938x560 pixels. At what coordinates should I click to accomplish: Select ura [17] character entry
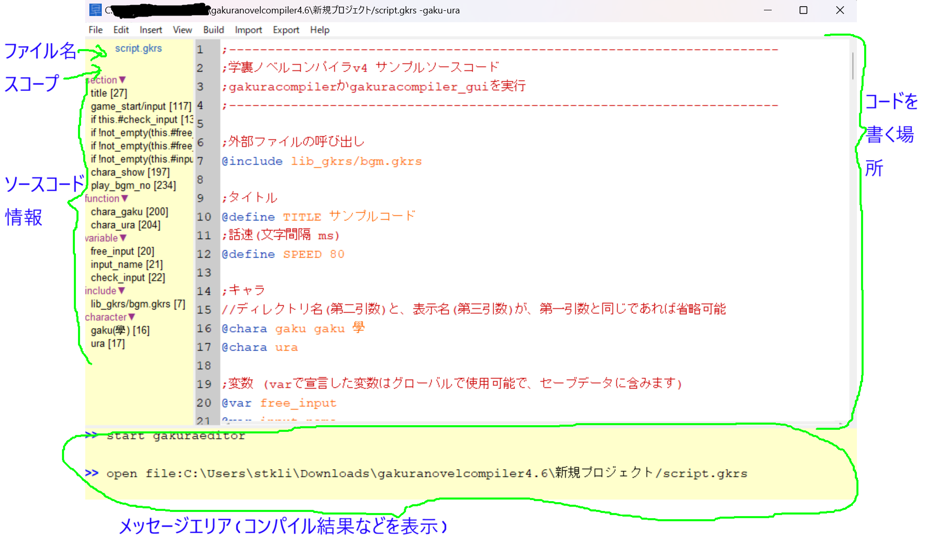(107, 344)
